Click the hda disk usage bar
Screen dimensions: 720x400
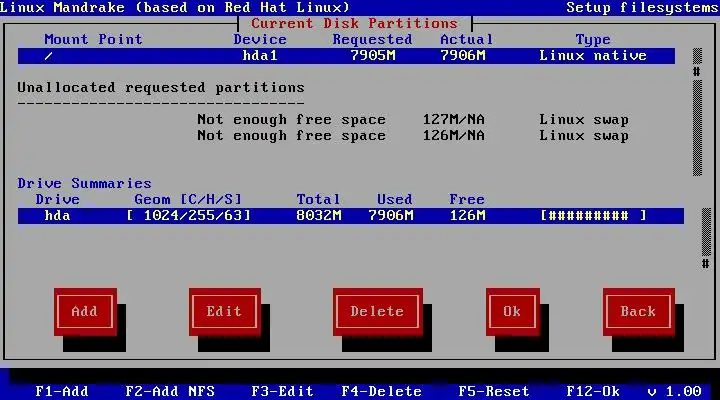(593, 216)
